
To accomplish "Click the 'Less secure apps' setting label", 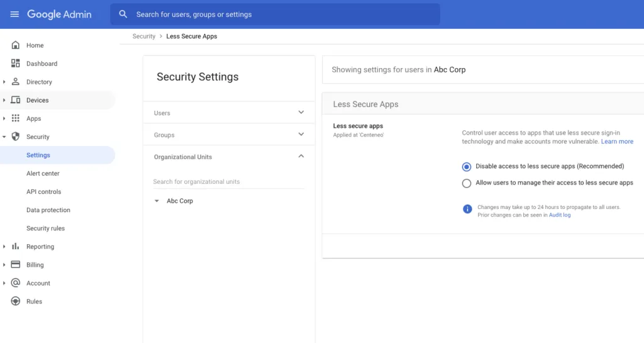I will point(358,126).
